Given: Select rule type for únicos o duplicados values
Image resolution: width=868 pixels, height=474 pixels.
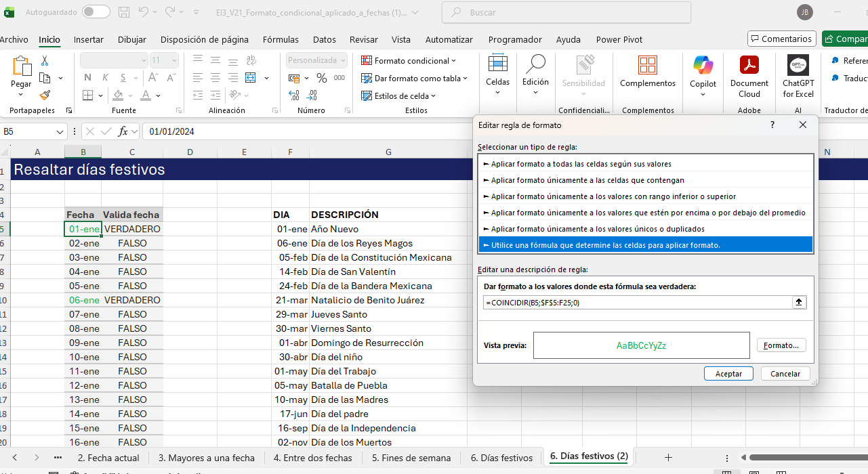Looking at the screenshot, I should coord(598,229).
